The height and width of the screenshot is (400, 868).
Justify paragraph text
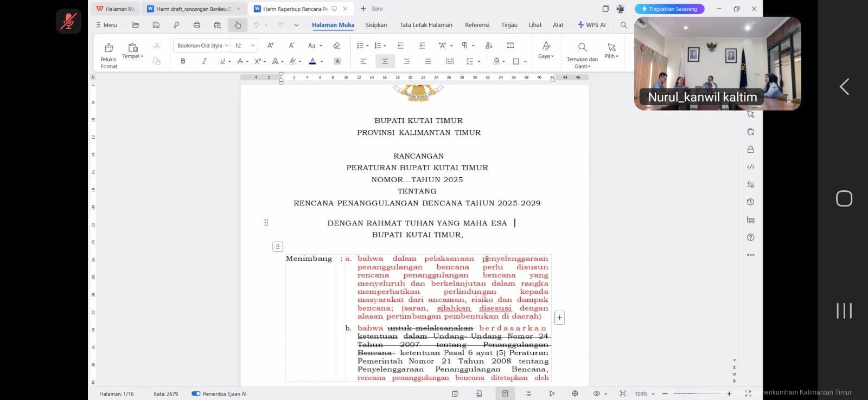427,61
